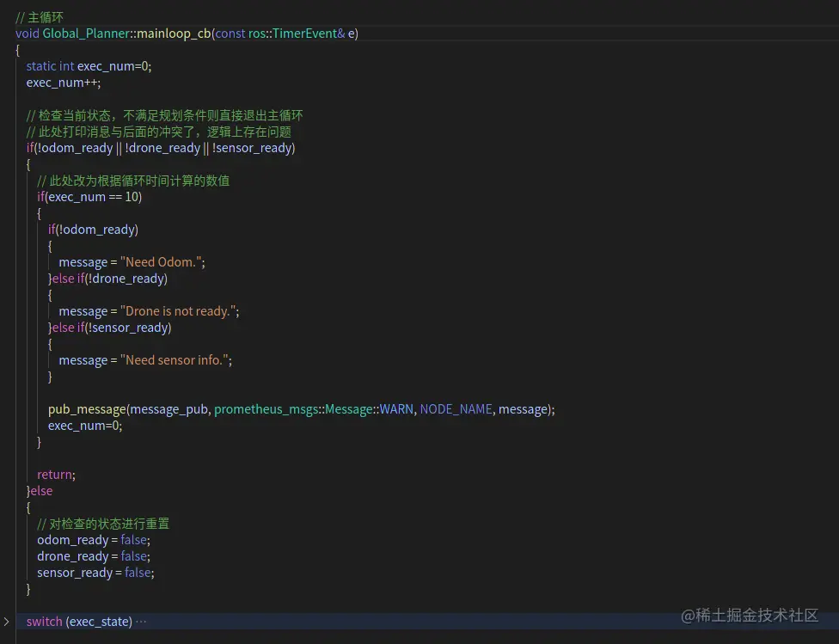The image size is (839, 644).
Task: Click the Global_Planner class name
Action: pyautogui.click(x=86, y=34)
